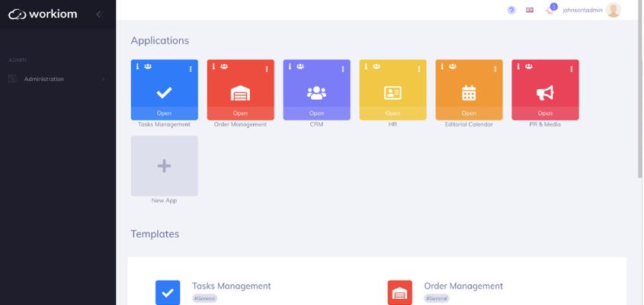
Task: Click the johnsonadmin username
Action: click(x=582, y=10)
